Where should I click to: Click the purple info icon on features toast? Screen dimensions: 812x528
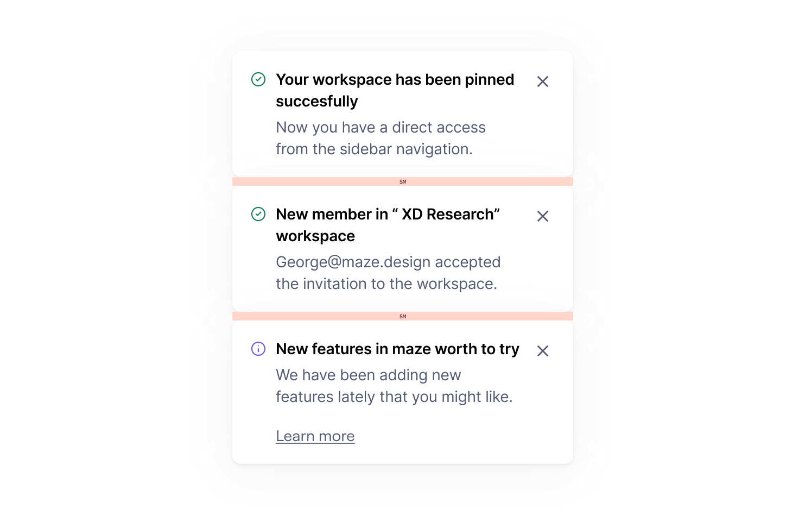point(258,349)
